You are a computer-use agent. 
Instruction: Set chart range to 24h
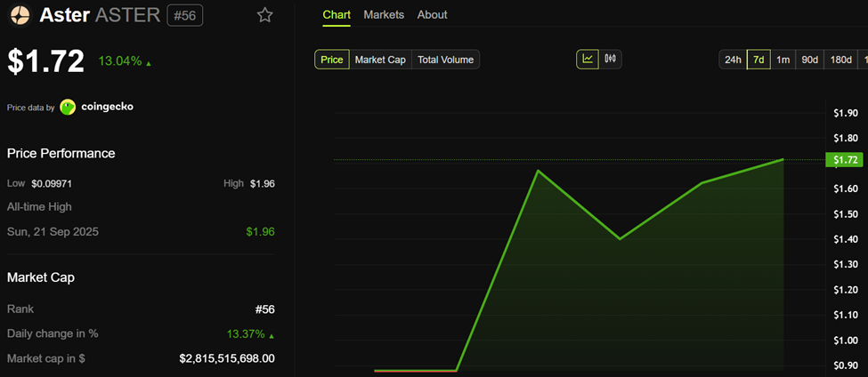click(x=733, y=60)
